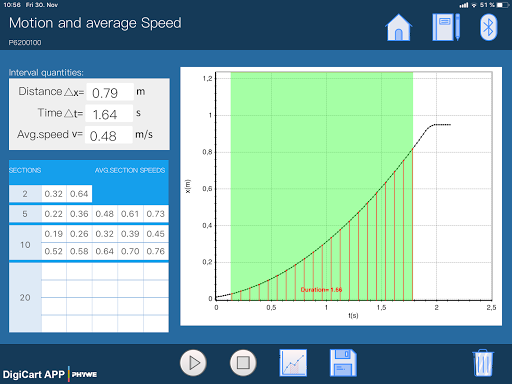The height and width of the screenshot is (384, 512).
Task: Tap the SECTIONS column header
Action: click(25, 170)
